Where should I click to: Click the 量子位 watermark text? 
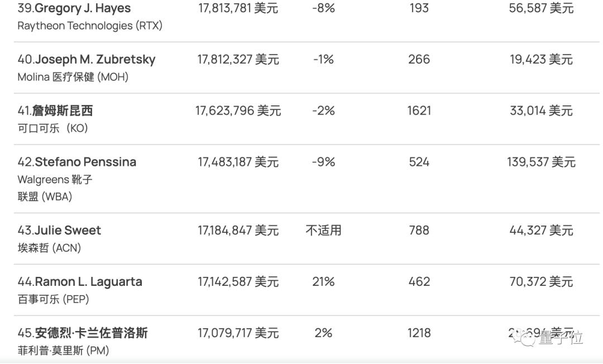tap(561, 338)
